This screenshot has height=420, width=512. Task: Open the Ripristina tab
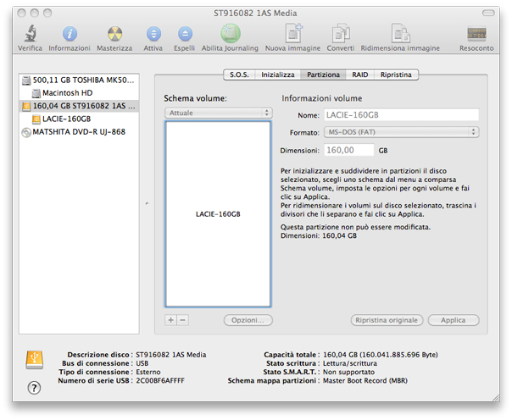[396, 75]
